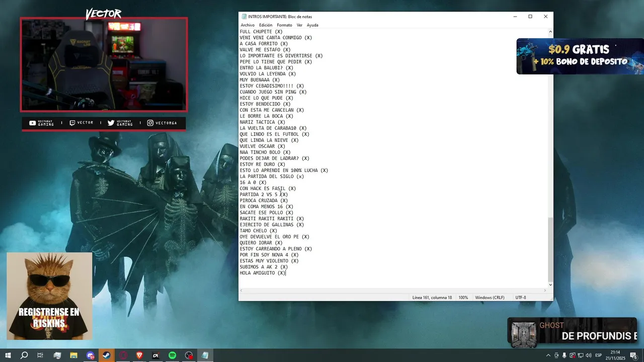Click the line '16 A 0 (X)'
Screen dimensions: 644x362
point(253,183)
